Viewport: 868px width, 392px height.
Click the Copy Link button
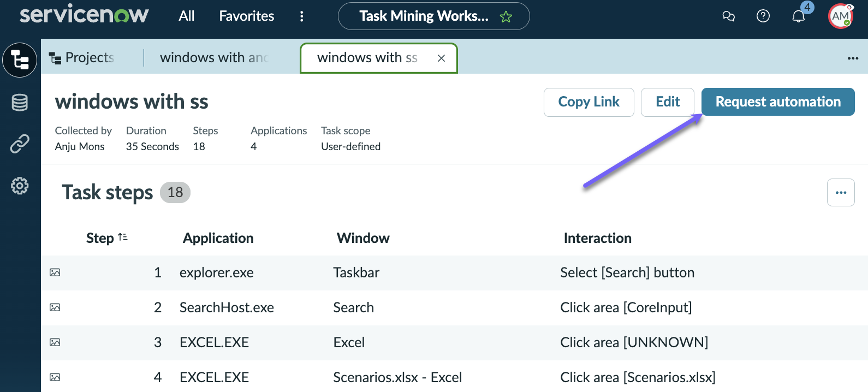click(x=588, y=102)
